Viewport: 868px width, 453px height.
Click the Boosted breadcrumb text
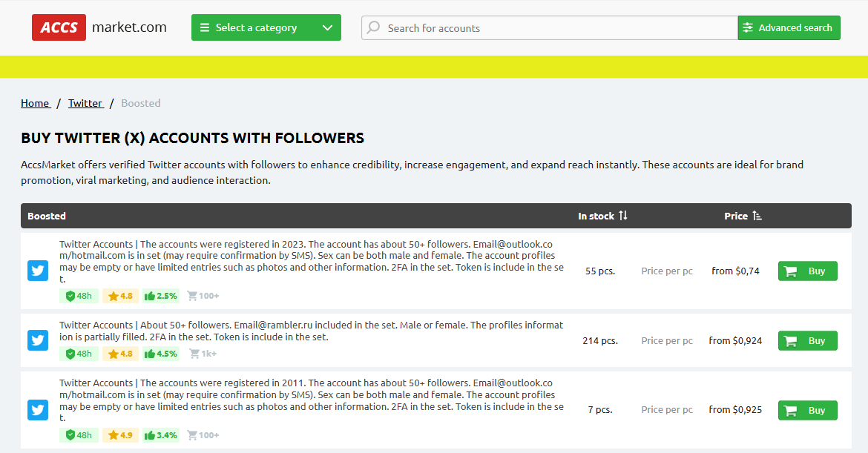141,104
